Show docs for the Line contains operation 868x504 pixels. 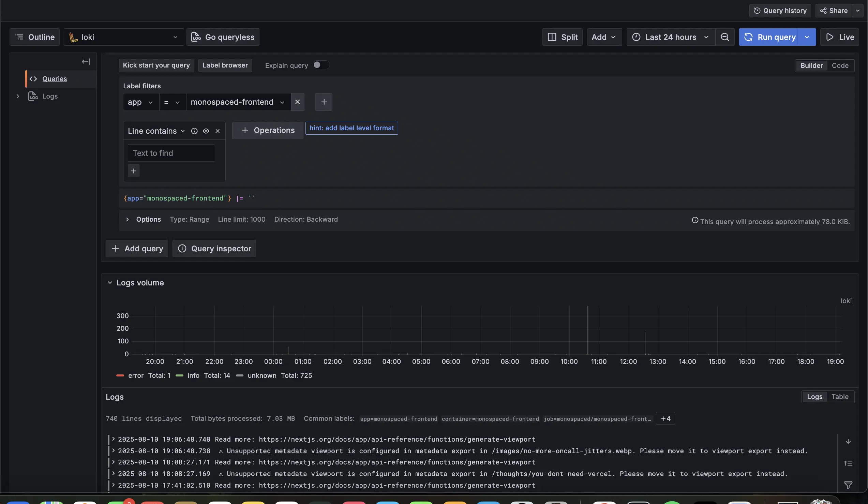(194, 131)
